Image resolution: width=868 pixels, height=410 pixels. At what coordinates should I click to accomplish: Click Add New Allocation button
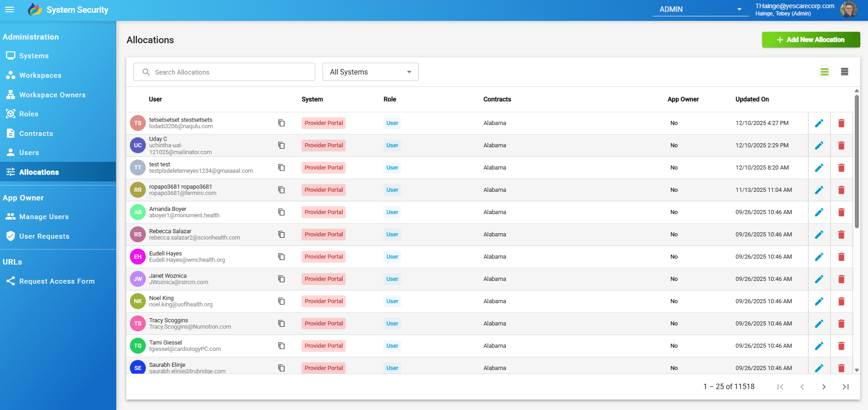(811, 40)
